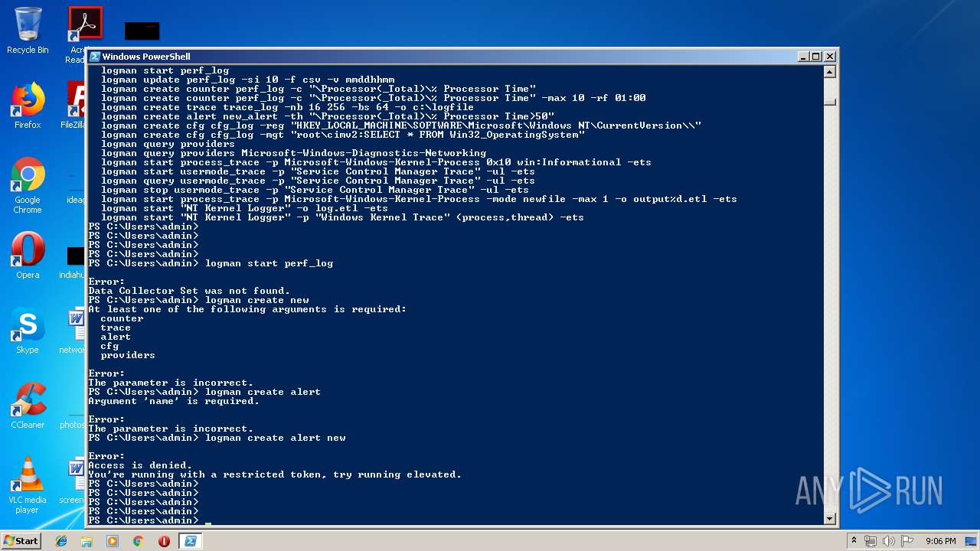Viewport: 980px width, 551px height.
Task: Open the network tray icon
Action: pos(871,541)
